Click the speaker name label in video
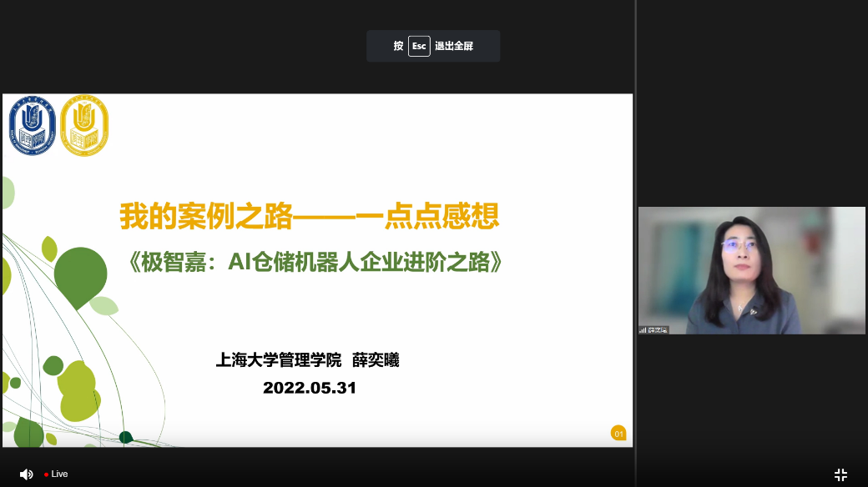 (x=659, y=330)
